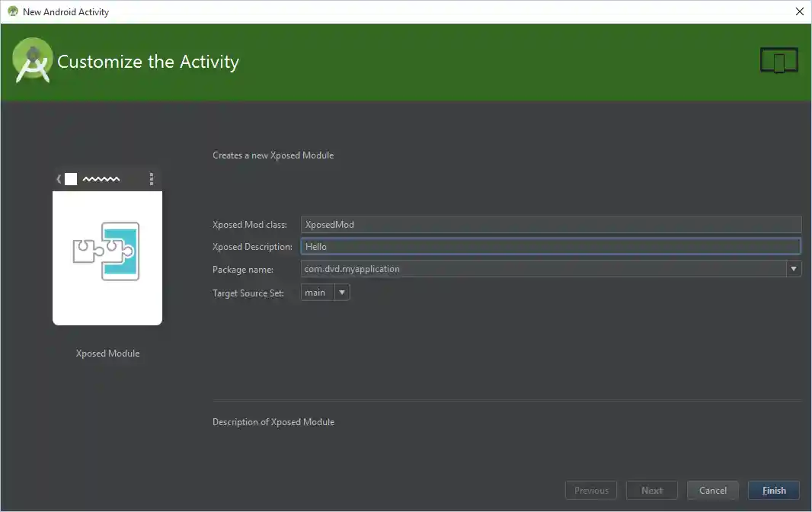Click the phone and tablet form factor icon
This screenshot has height=512, width=812.
coord(778,61)
